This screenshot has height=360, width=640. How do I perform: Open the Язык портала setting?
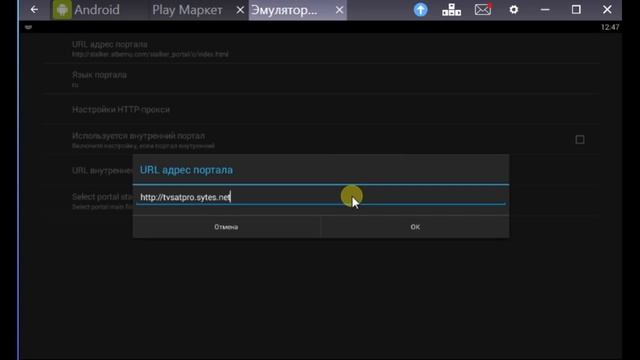click(321, 79)
